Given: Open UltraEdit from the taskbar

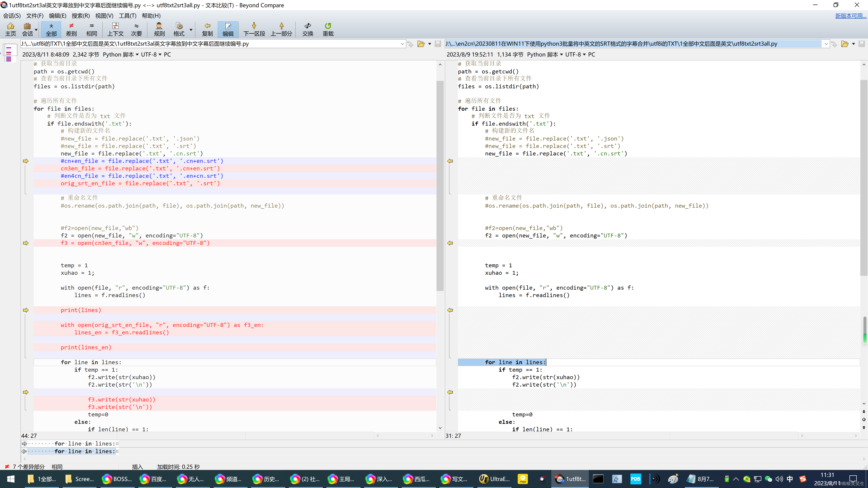Looking at the screenshot, I should click(x=494, y=479).
